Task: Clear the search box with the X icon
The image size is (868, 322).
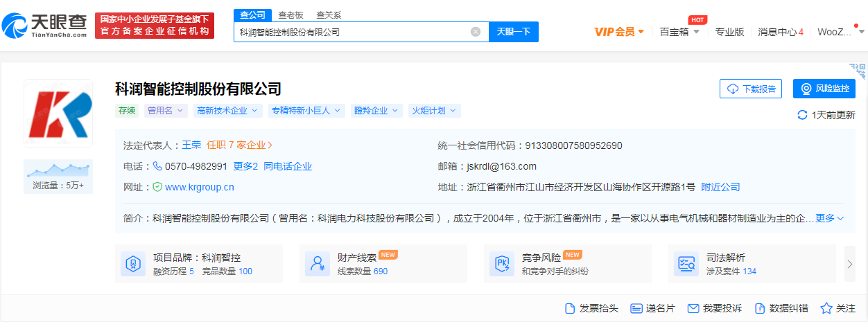Action: [x=475, y=32]
